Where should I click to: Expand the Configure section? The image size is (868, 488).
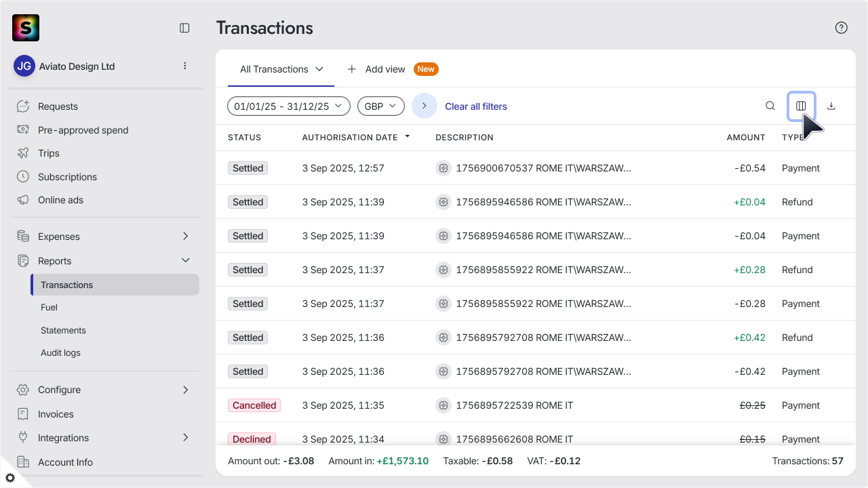(186, 390)
